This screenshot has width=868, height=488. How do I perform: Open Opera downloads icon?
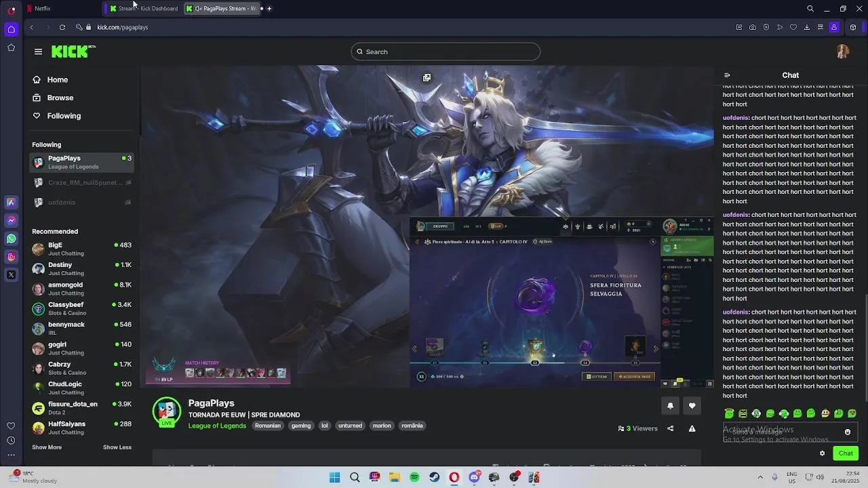tap(807, 27)
